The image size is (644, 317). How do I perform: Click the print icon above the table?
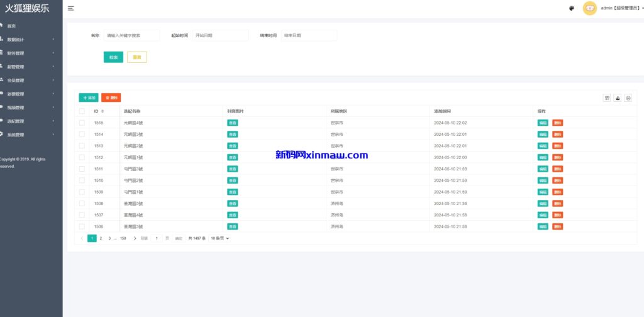tap(628, 98)
